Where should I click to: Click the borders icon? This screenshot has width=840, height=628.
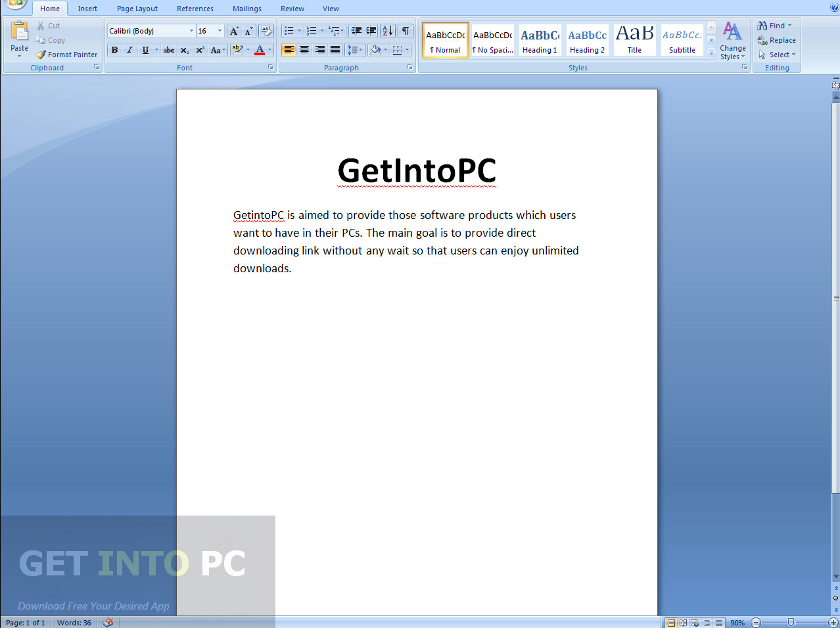point(397,50)
